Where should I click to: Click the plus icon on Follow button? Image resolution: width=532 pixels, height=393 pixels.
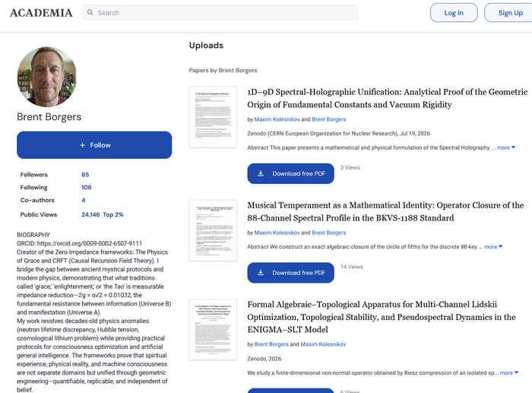[82, 145]
